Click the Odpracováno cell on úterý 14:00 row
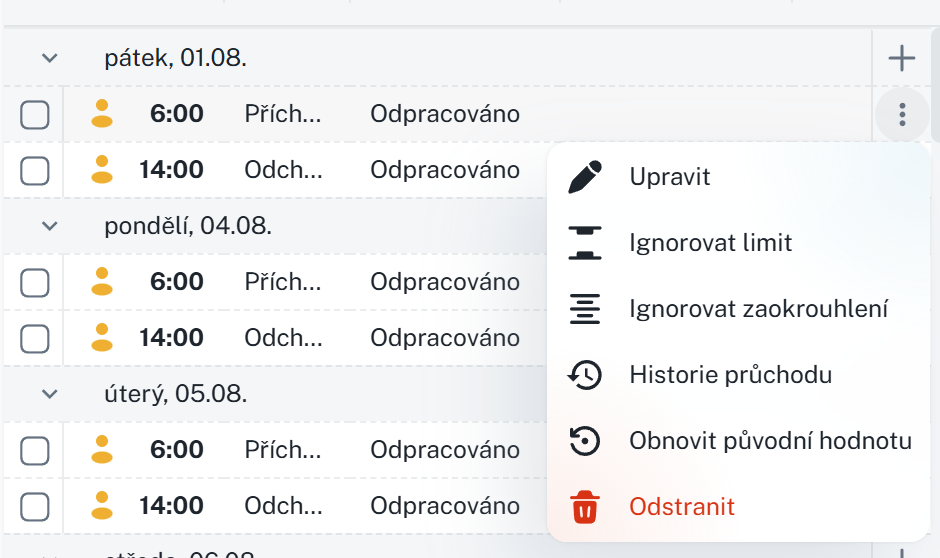The image size is (940, 558). [445, 506]
